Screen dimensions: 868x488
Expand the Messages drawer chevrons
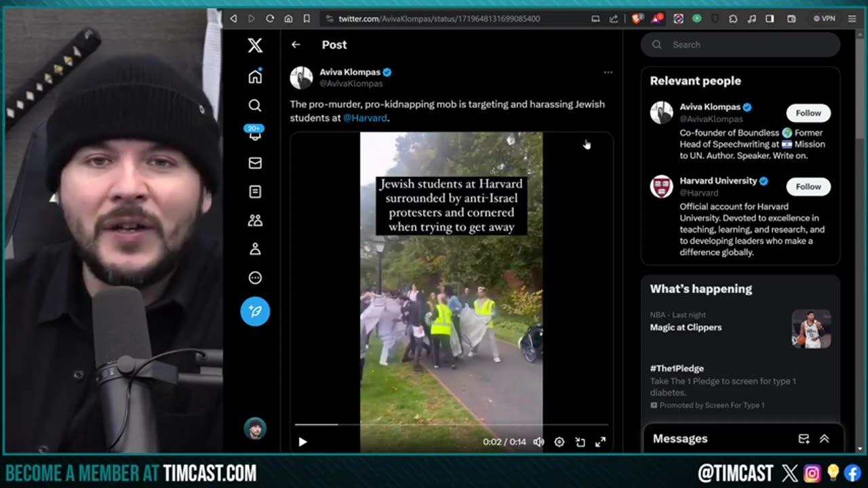(x=825, y=439)
